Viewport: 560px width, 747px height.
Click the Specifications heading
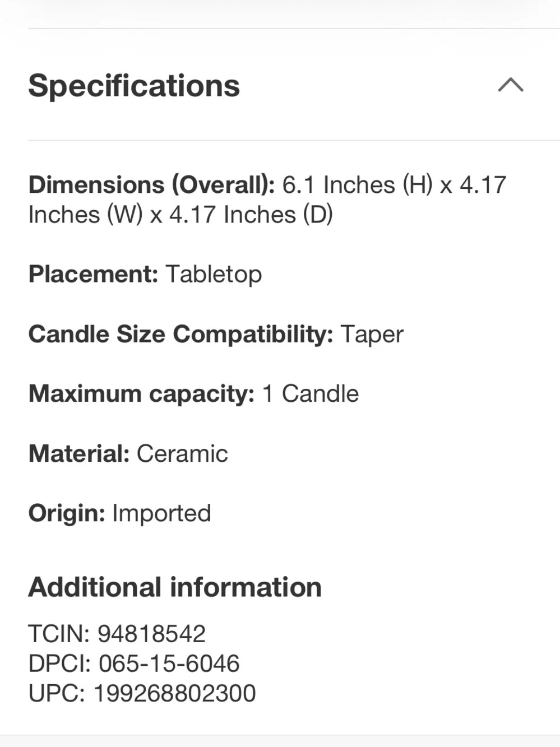(134, 86)
